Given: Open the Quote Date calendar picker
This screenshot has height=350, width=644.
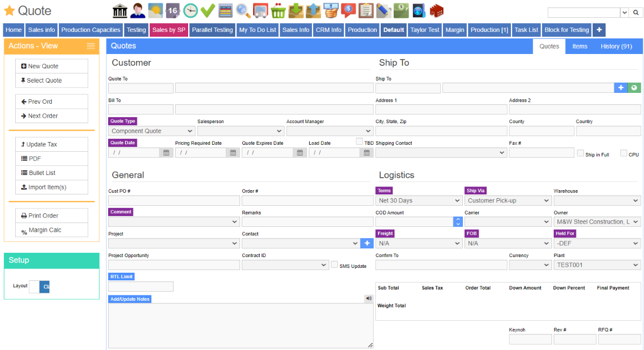Looking at the screenshot, I should click(166, 153).
